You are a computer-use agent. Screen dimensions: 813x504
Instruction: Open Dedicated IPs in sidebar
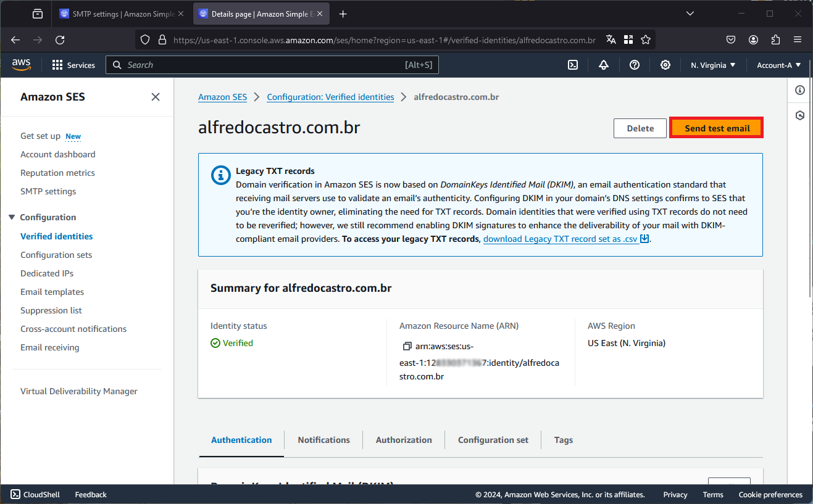click(47, 273)
